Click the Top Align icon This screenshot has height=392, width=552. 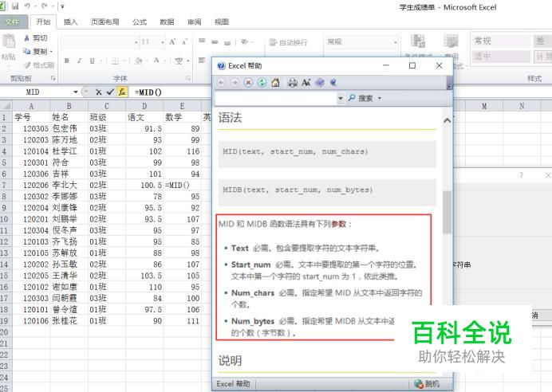point(202,41)
